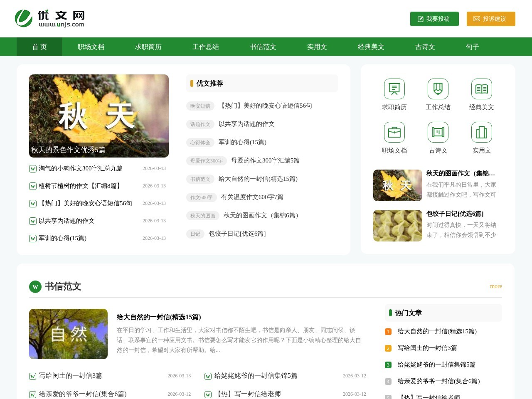Image resolution: width=532 pixels, height=399 pixels.
Task: Click the number 3 badge in 热门文章
Action: (388, 365)
